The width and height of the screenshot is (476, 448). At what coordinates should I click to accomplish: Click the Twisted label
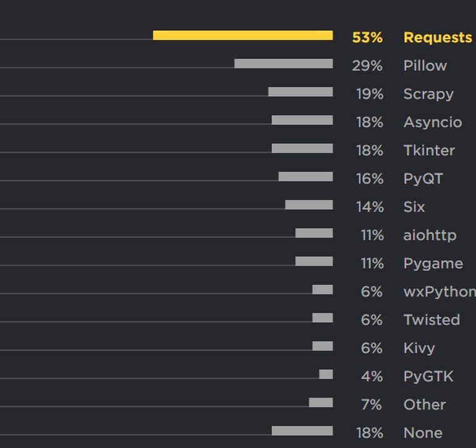tap(431, 320)
